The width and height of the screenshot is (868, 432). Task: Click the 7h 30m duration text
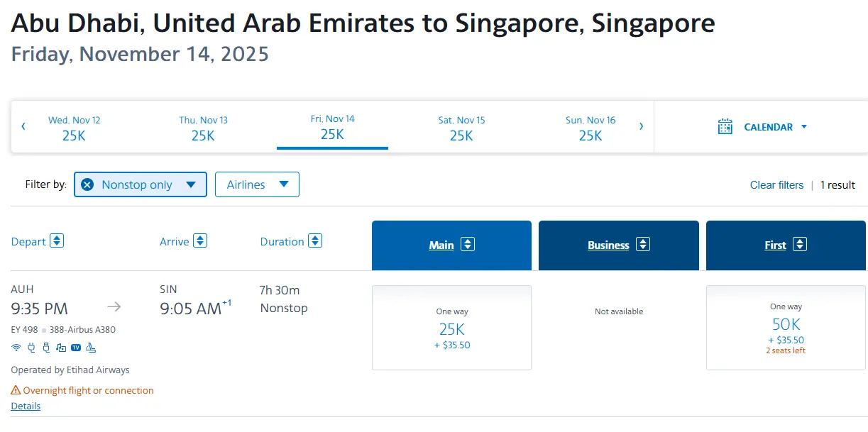[x=280, y=290]
